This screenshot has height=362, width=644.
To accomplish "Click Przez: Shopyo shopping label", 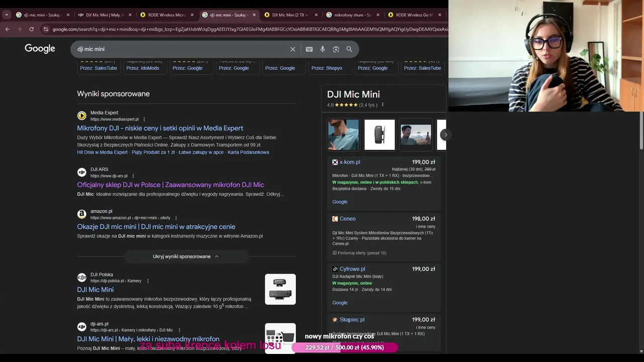I will (x=327, y=68).
